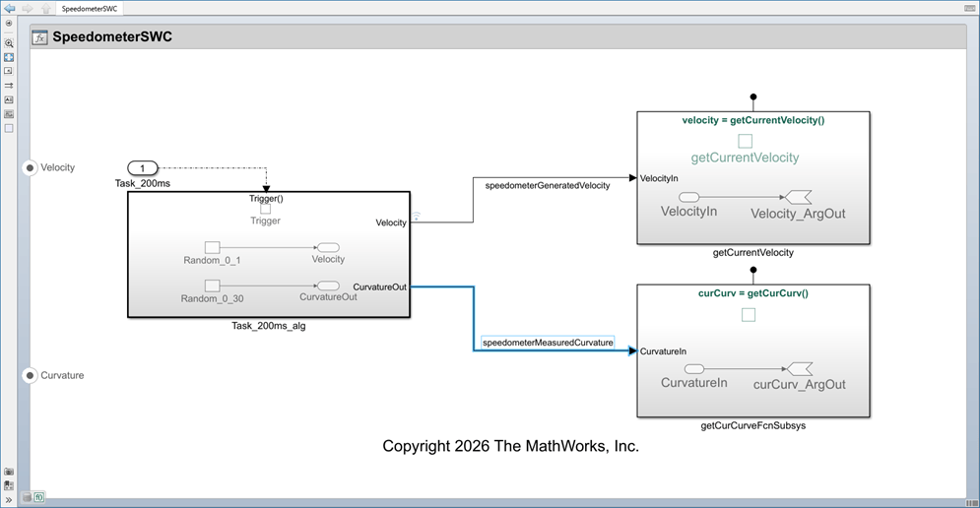Click the Fit to View icon
Viewport: 980px width, 508px height.
9,57
